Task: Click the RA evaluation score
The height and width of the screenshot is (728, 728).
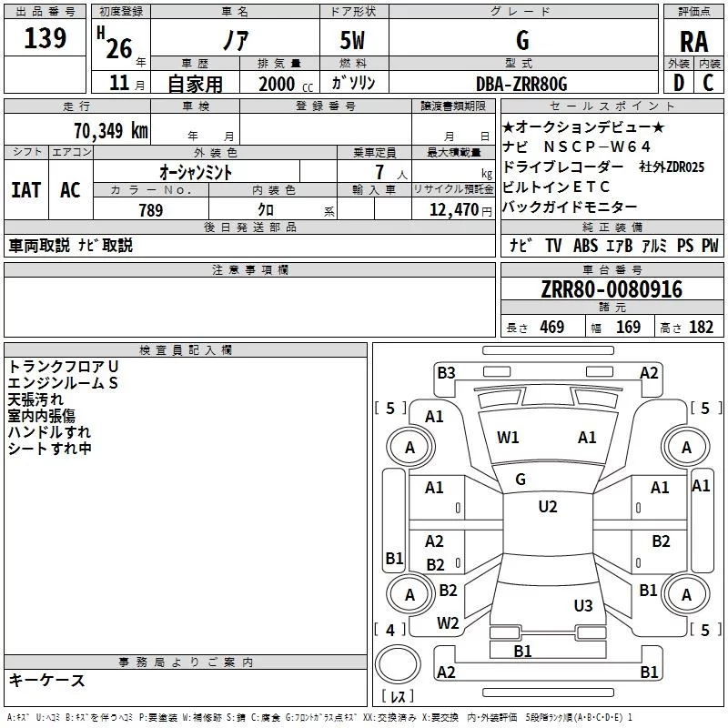Action: pyautogui.click(x=693, y=41)
